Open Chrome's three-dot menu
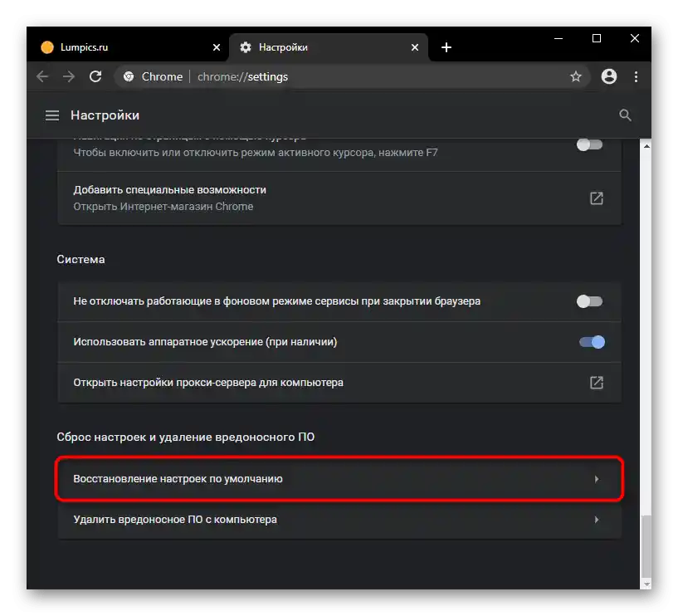 636,76
